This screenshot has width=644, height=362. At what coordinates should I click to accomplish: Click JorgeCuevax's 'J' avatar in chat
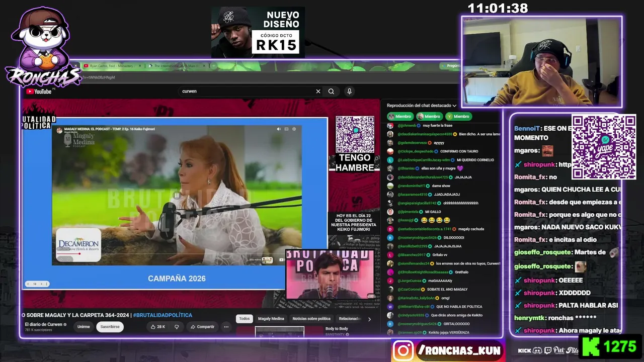390,281
